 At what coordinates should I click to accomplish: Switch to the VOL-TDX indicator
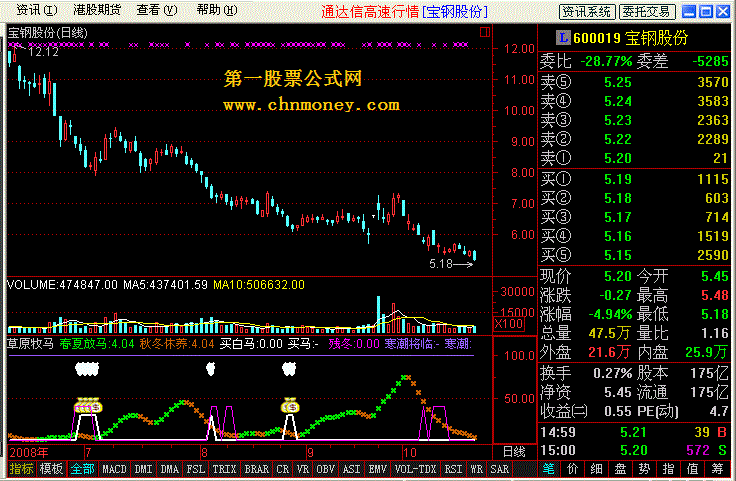click(415, 469)
